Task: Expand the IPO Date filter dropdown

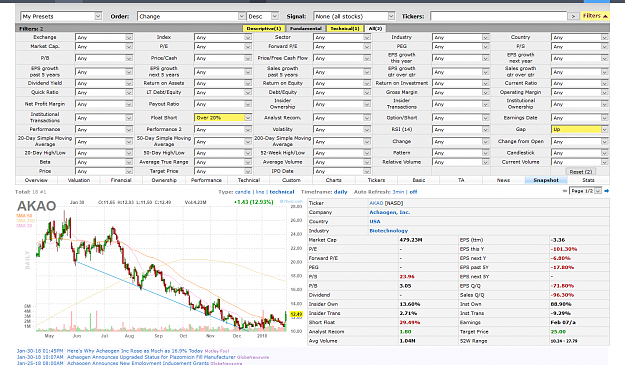Action: pos(342,171)
